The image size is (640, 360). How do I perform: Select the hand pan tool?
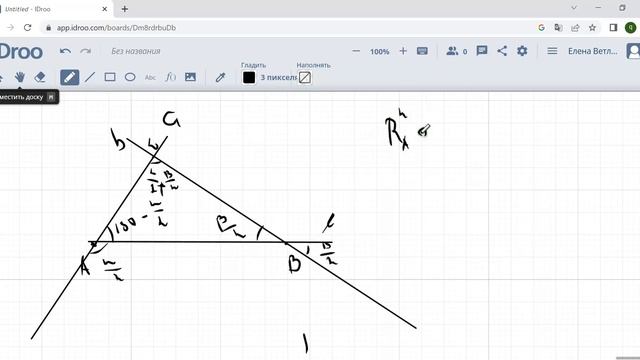click(x=19, y=77)
